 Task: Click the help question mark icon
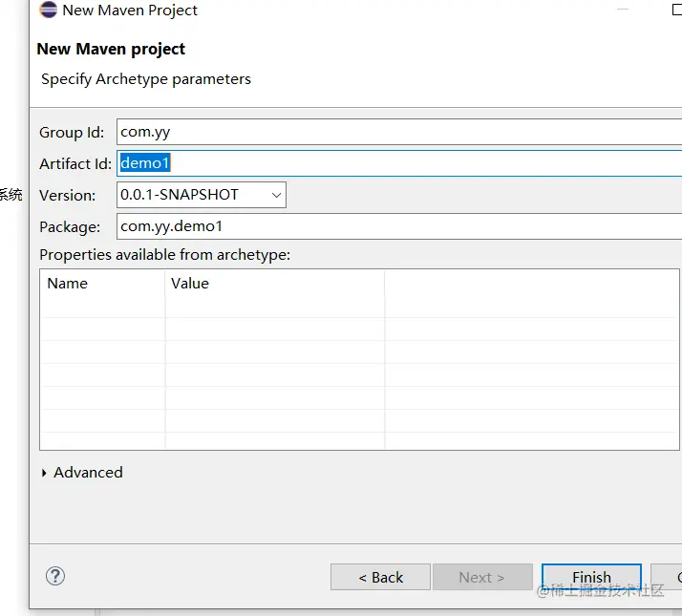click(x=55, y=576)
